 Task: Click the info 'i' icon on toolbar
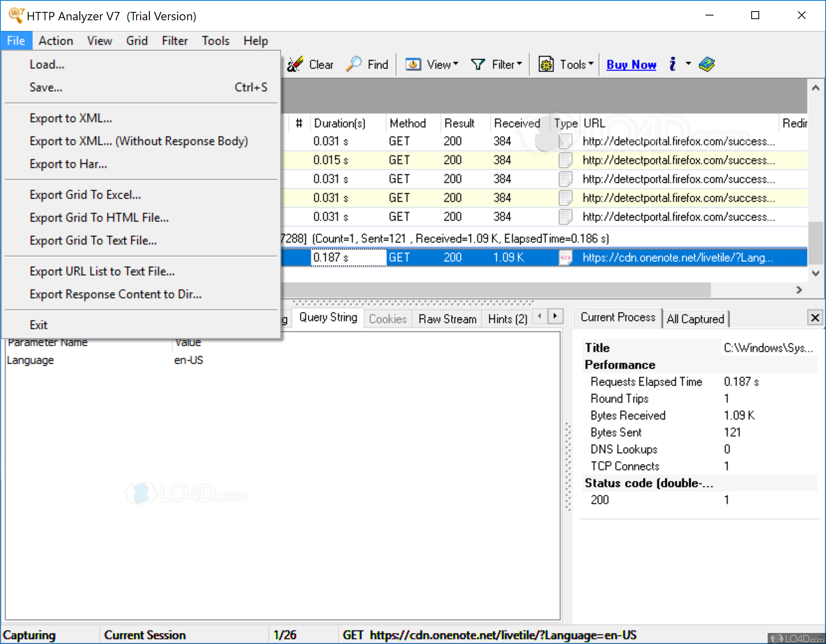(673, 64)
